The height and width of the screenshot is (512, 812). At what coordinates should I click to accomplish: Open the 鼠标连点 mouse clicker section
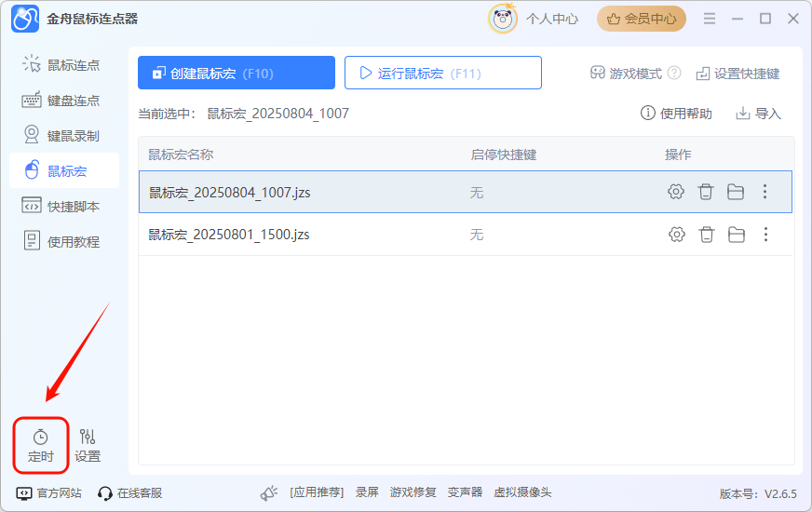pyautogui.click(x=61, y=65)
